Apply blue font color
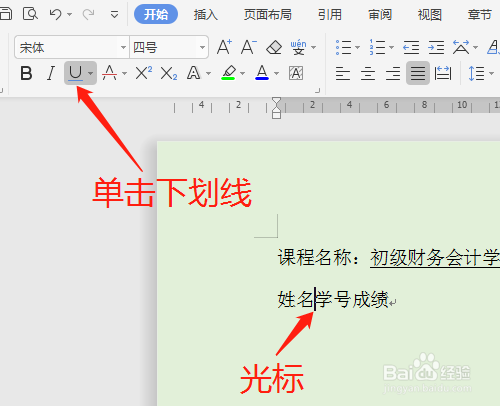Image resolution: width=500 pixels, height=406 pixels. pos(262,73)
